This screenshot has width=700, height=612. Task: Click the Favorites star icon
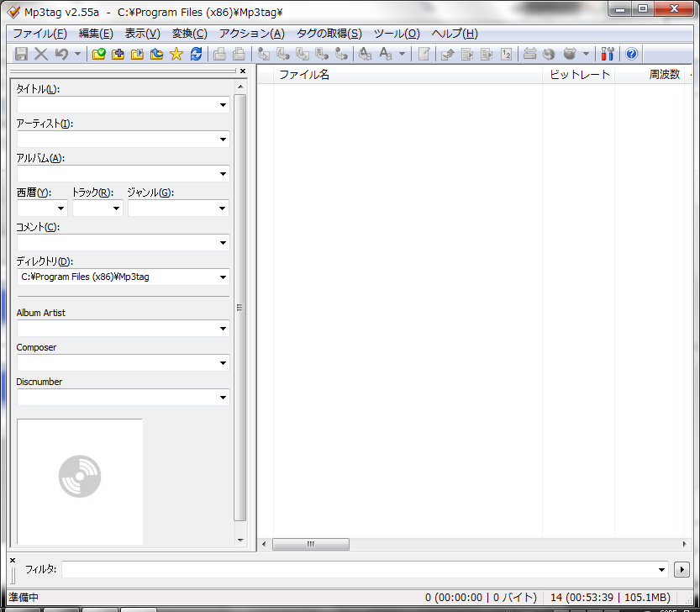pyautogui.click(x=176, y=54)
